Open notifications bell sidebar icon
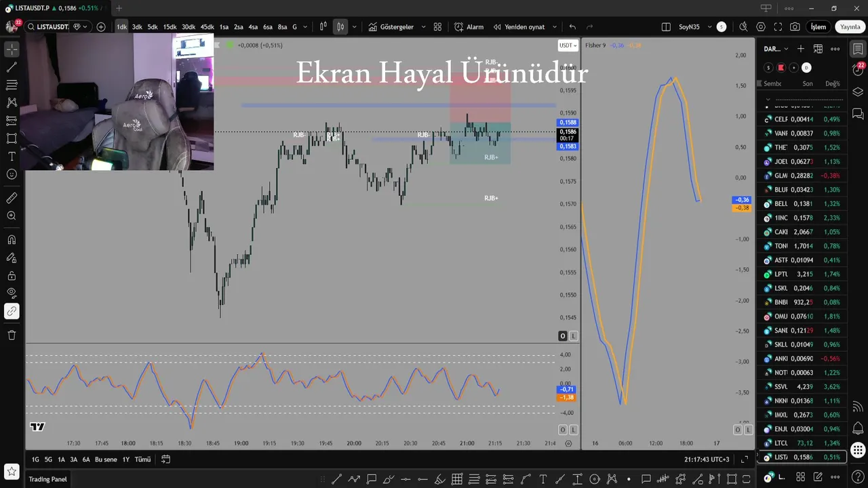Screen dimensions: 868x488 [x=858, y=428]
